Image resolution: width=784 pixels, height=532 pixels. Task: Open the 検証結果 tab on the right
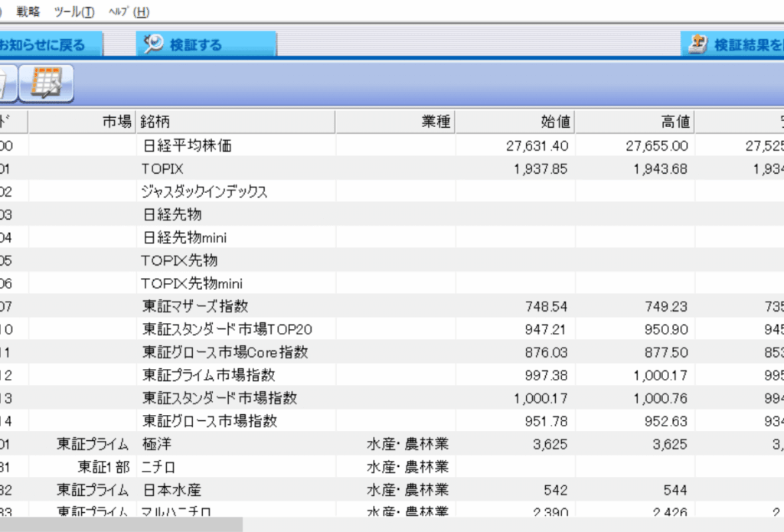pos(746,44)
